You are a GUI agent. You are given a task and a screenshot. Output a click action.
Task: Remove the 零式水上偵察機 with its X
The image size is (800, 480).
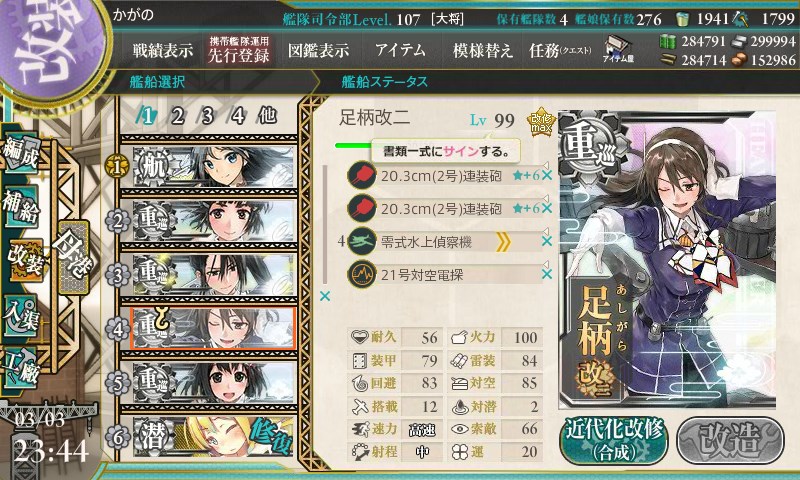click(546, 241)
